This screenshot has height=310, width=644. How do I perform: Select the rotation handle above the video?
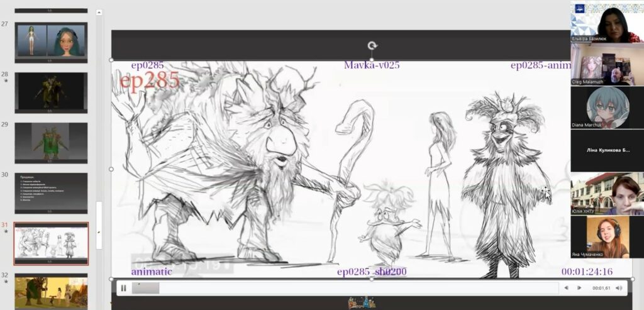click(x=372, y=45)
